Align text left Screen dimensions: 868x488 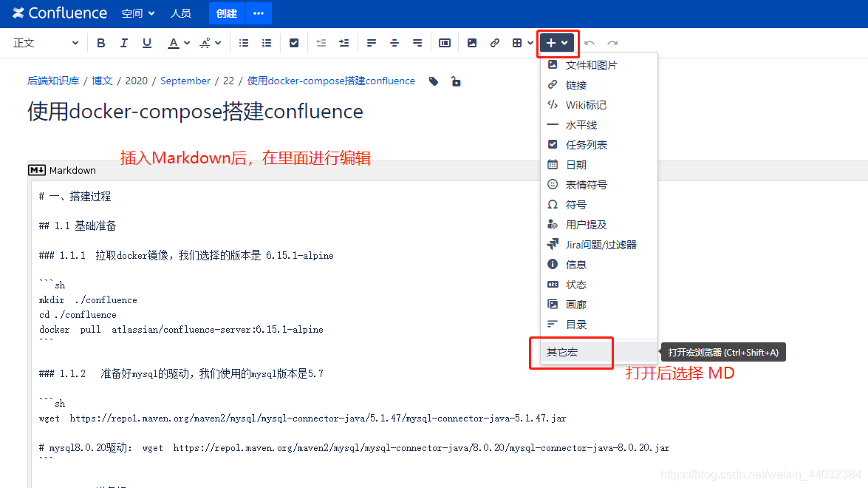pos(372,43)
